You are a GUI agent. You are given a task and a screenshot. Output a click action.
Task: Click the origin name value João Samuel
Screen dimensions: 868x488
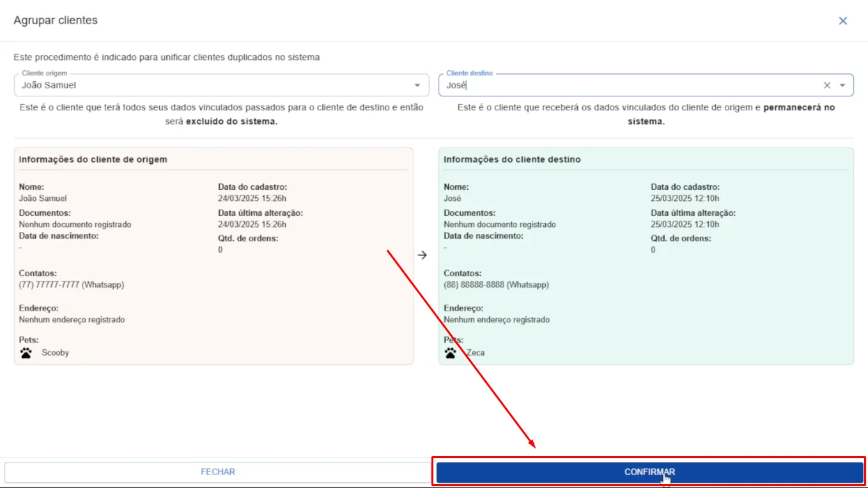click(x=43, y=199)
